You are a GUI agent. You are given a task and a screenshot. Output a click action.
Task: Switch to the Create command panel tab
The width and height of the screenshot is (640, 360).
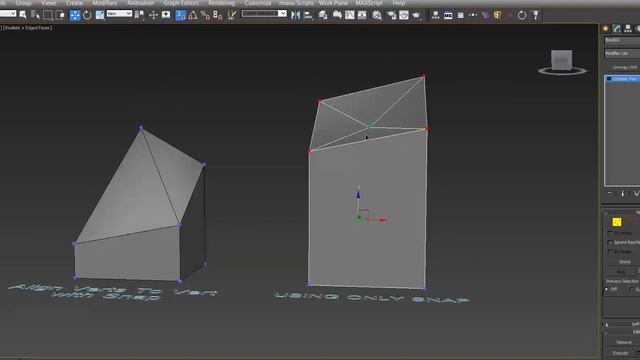(x=606, y=28)
